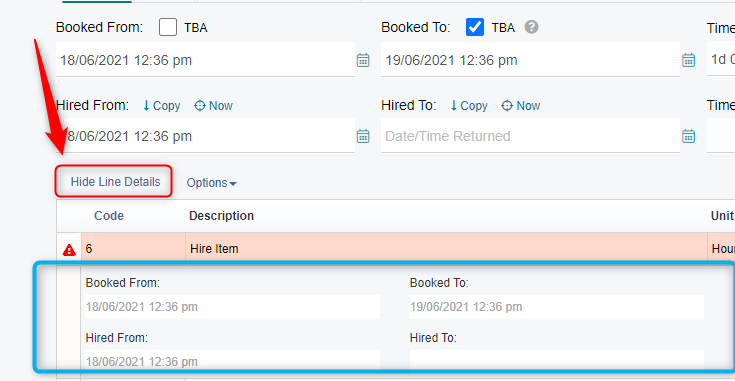Click the Description column header

click(x=221, y=216)
